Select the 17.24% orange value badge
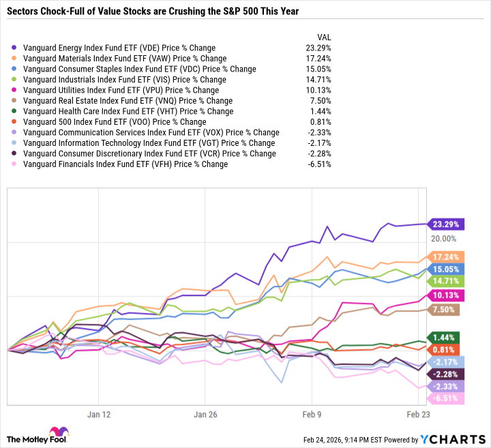491x448 pixels. [x=445, y=257]
